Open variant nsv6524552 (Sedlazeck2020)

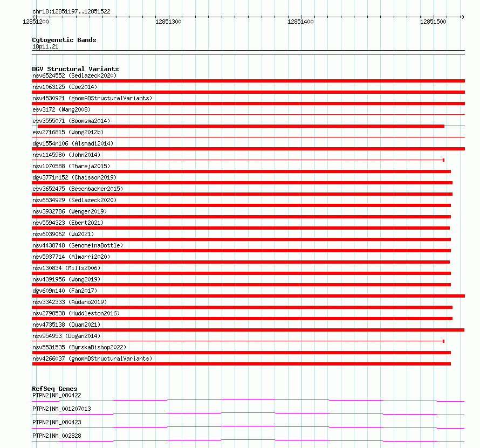point(74,75)
